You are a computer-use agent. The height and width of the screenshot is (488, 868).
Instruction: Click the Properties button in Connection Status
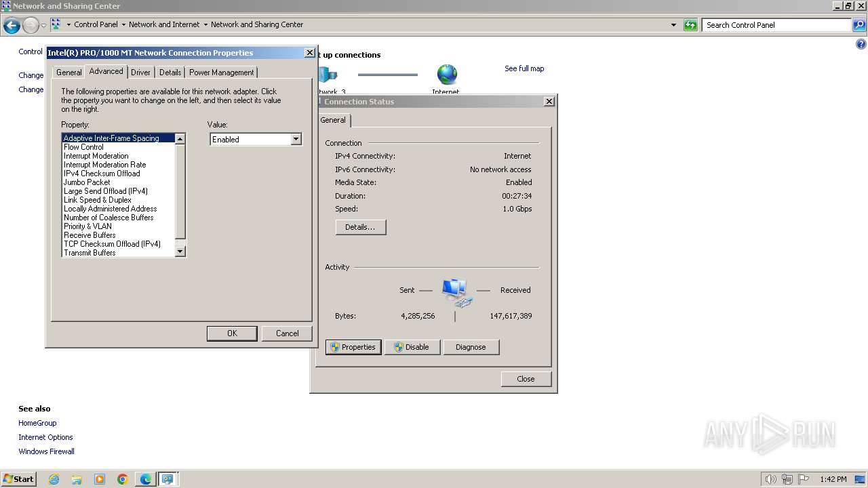353,347
